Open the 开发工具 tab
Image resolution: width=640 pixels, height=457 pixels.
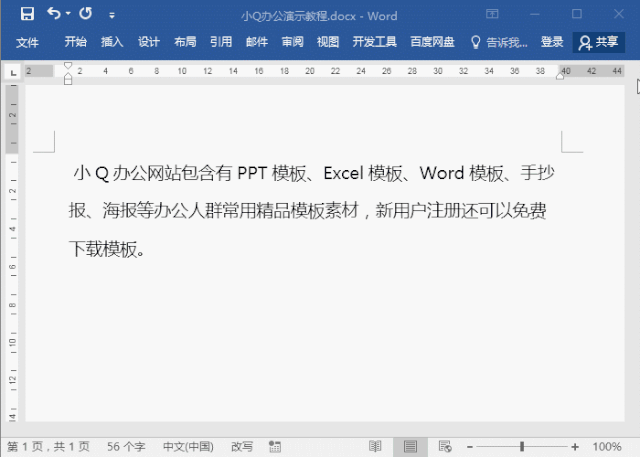coord(375,42)
